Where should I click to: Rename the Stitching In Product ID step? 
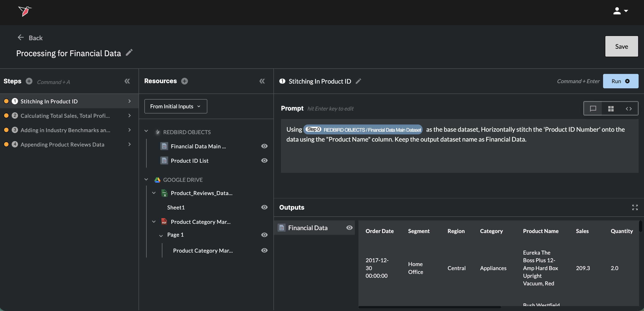[358, 81]
